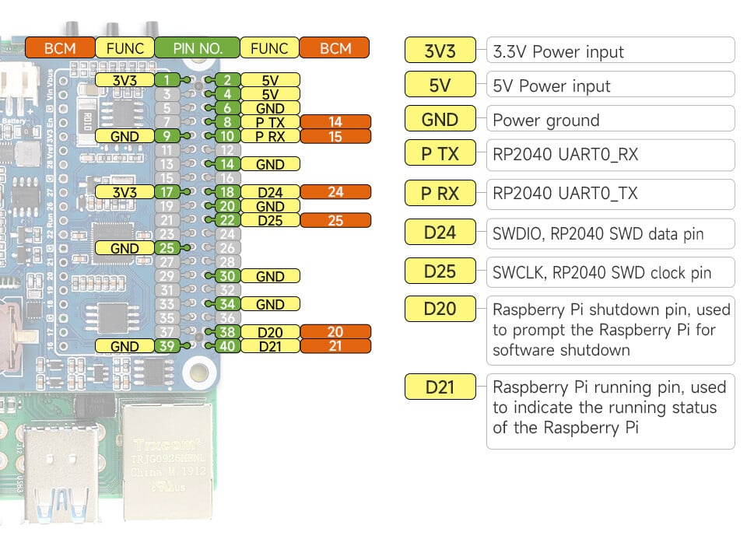Select the D21 label beside pin 40

[270, 345]
